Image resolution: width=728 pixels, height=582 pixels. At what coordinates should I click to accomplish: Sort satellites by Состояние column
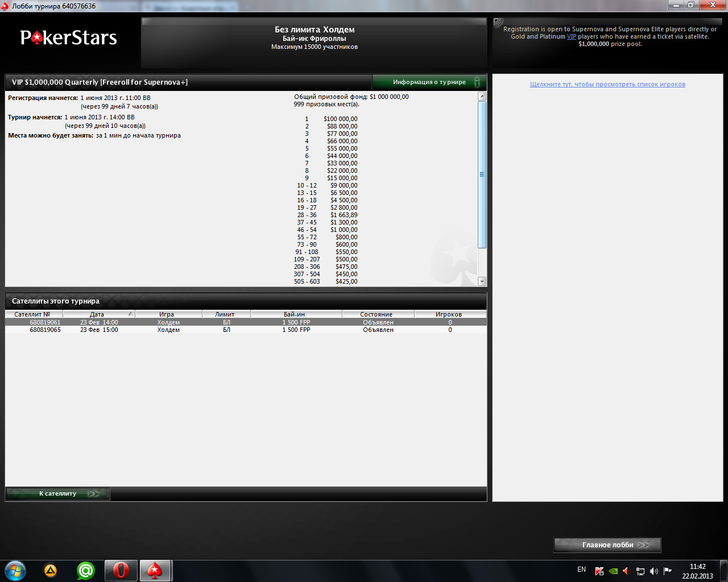(378, 314)
